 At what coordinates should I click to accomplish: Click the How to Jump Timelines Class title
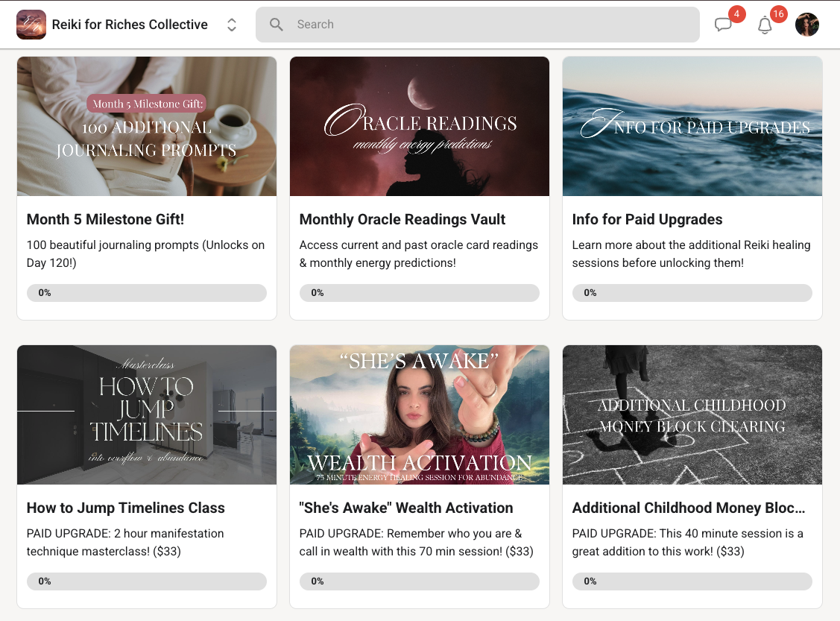pyautogui.click(x=126, y=508)
